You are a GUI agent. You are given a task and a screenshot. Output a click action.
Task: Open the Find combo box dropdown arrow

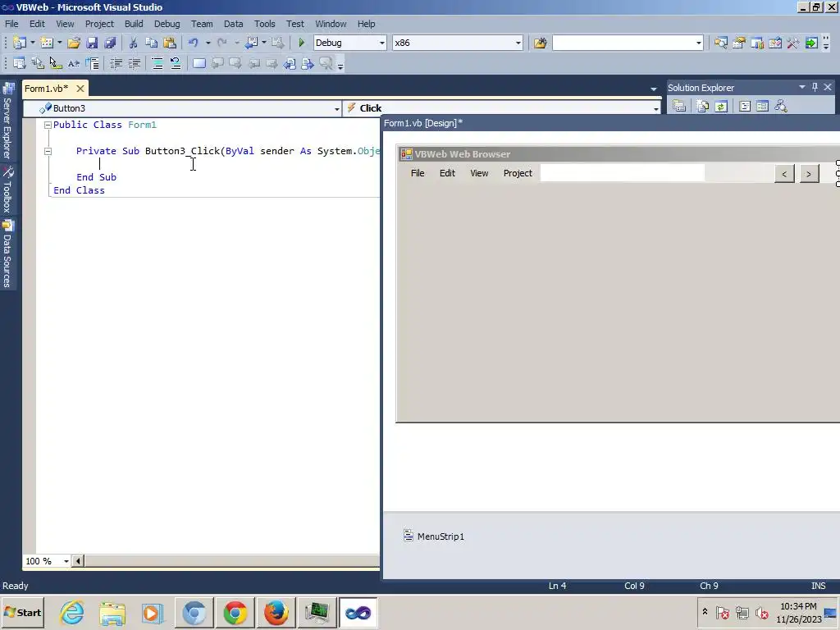(699, 43)
